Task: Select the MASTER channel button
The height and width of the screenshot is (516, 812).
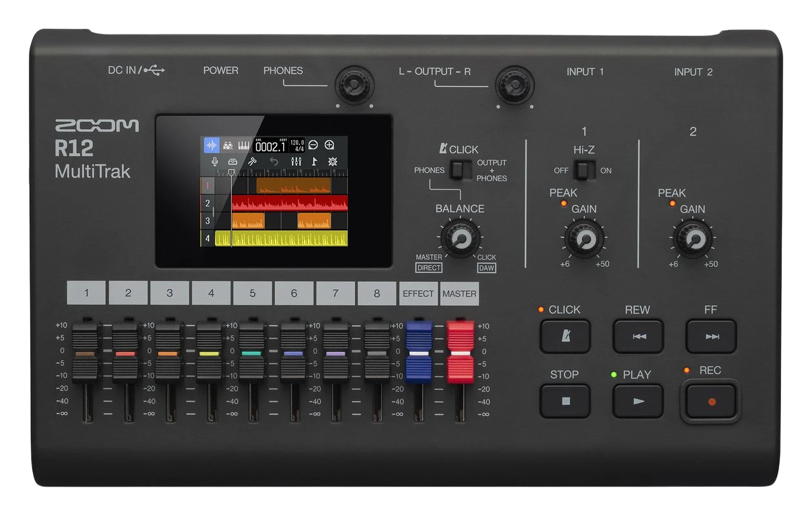Action: point(460,293)
